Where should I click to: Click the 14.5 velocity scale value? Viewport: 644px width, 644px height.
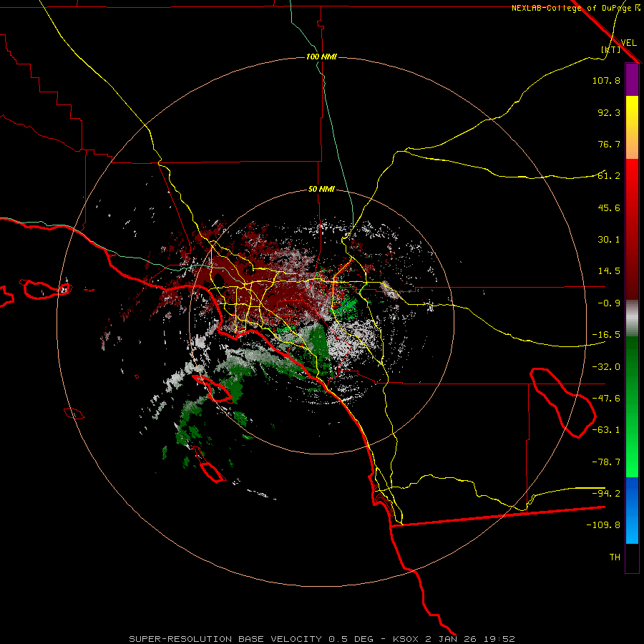point(609,271)
